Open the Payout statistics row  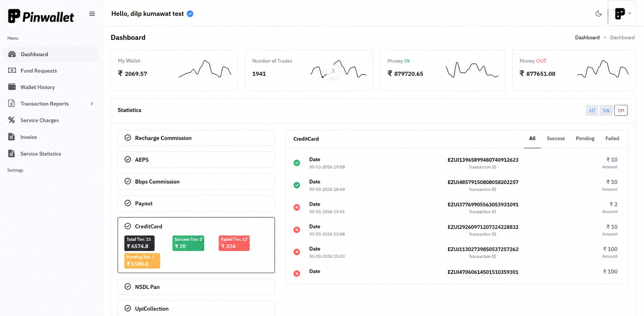pyautogui.click(x=196, y=203)
